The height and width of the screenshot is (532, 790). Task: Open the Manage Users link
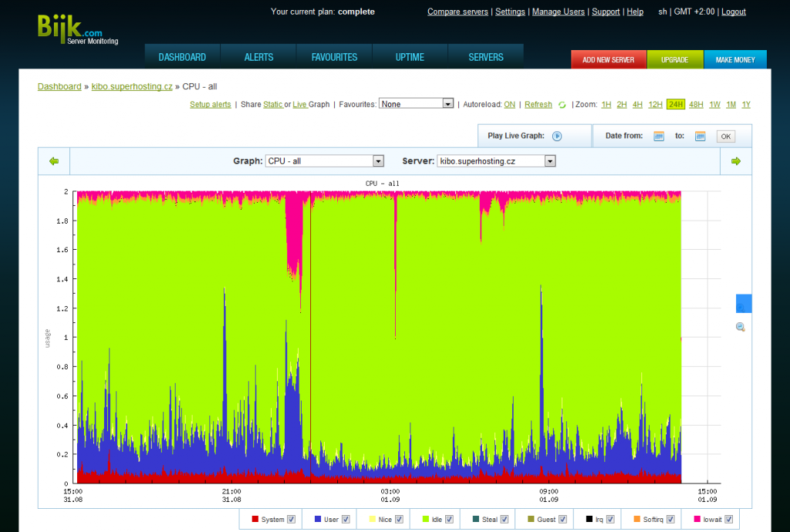[x=559, y=12]
